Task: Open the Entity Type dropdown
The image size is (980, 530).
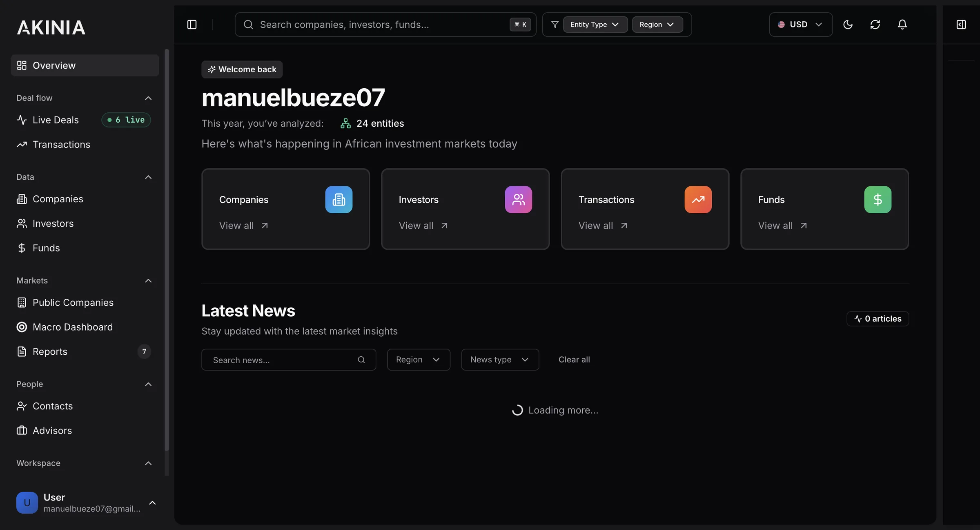Action: (x=595, y=25)
